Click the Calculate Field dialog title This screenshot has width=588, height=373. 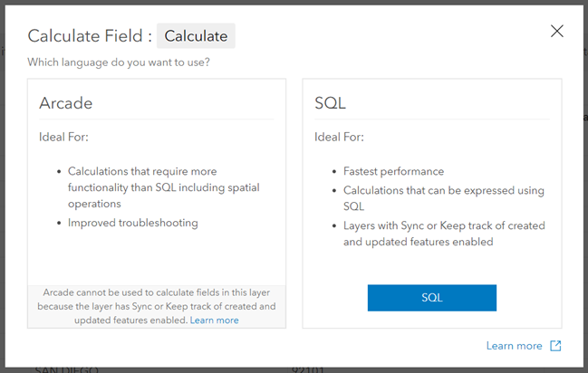[88, 36]
